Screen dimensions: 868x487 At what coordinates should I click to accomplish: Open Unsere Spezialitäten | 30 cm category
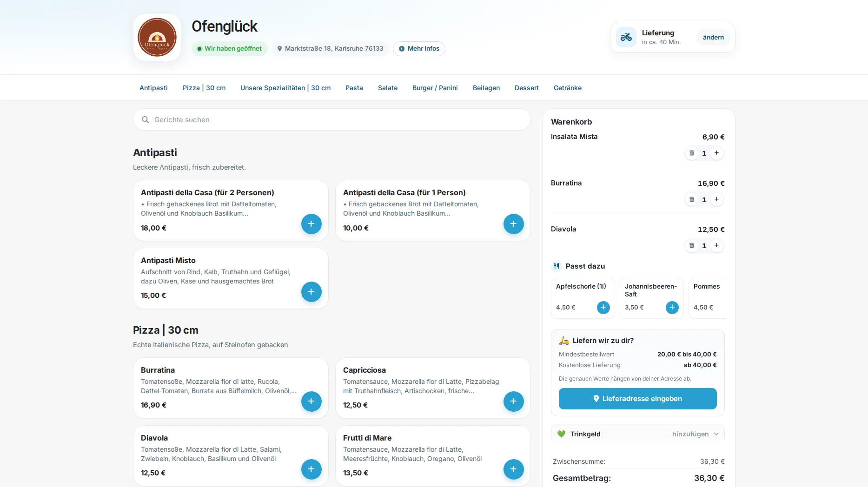click(x=285, y=88)
